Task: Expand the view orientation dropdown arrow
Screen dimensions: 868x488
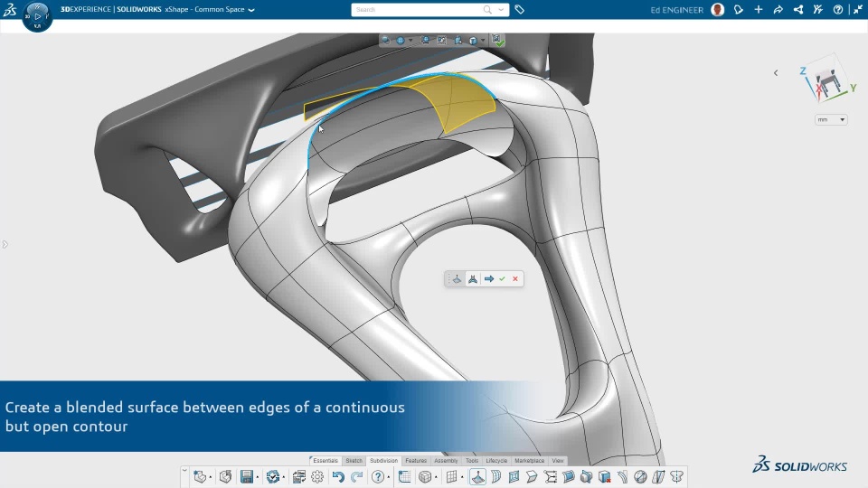Action: tap(410, 41)
